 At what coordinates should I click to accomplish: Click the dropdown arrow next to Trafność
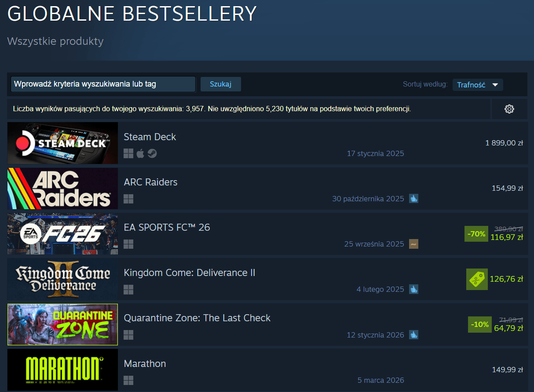tap(495, 85)
